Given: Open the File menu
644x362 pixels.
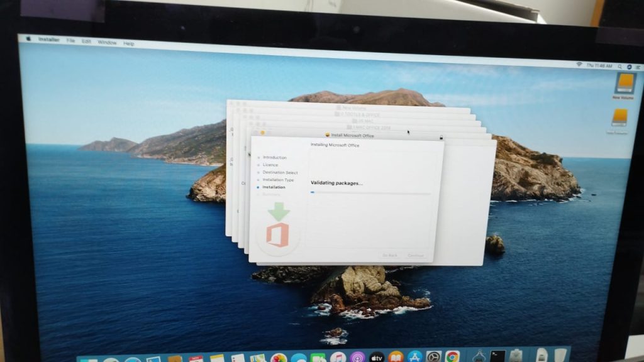Looking at the screenshot, I should [70, 41].
